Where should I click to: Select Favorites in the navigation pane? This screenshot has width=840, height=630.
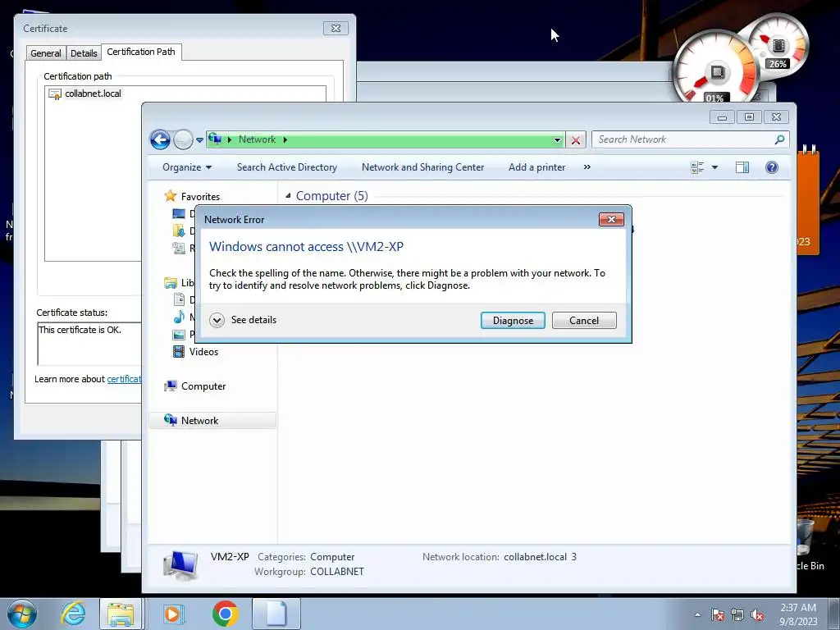pos(200,197)
